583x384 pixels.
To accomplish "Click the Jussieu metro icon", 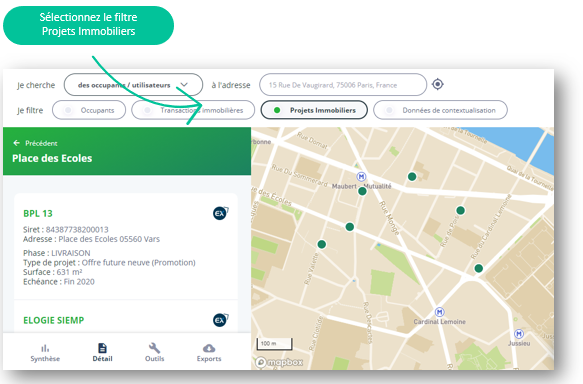I will 519,333.
